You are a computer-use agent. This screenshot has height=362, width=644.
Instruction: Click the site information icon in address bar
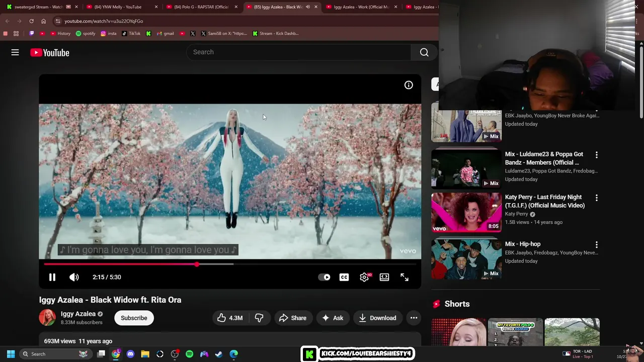coord(58,21)
